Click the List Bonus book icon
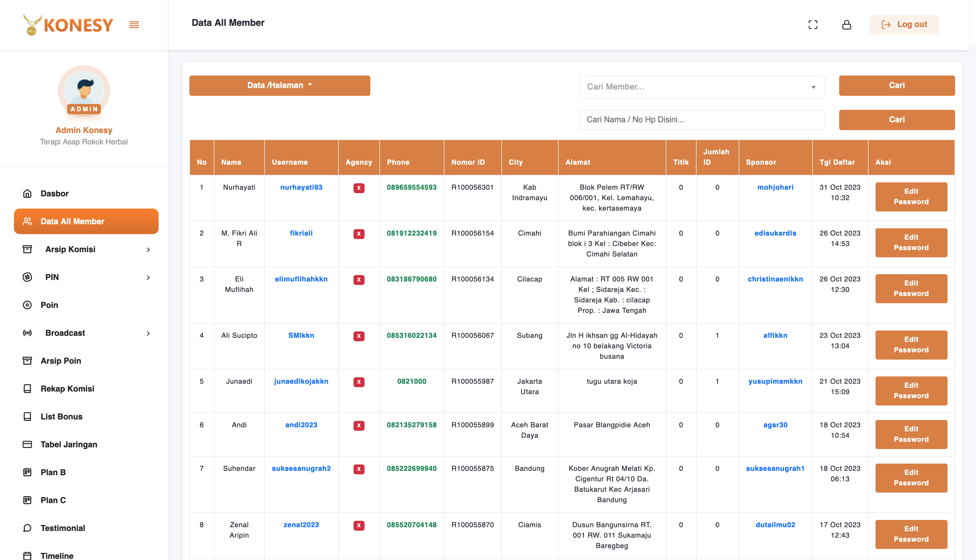The height and width of the screenshot is (560, 976). (x=27, y=417)
